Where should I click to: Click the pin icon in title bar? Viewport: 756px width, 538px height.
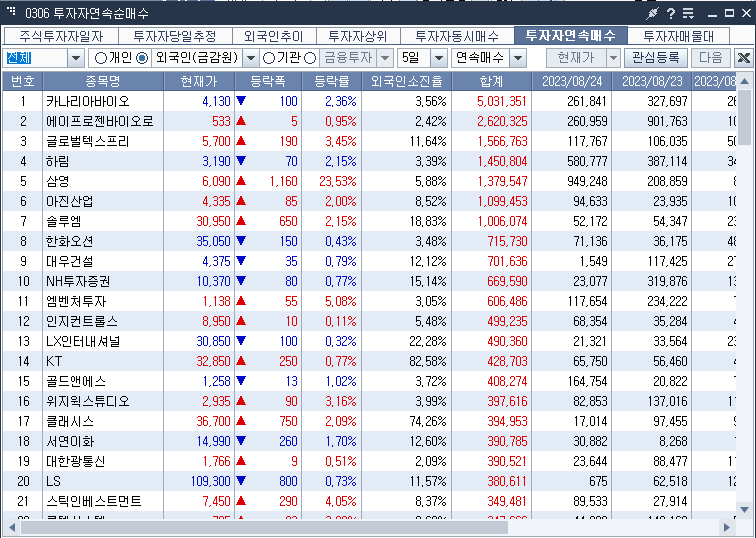pos(652,13)
